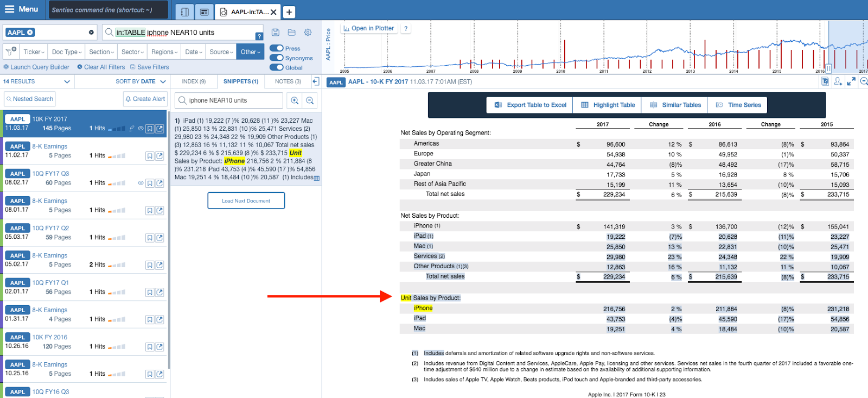This screenshot has width=868, height=398.
Task: Save the search using the floppy icon
Action: click(275, 33)
